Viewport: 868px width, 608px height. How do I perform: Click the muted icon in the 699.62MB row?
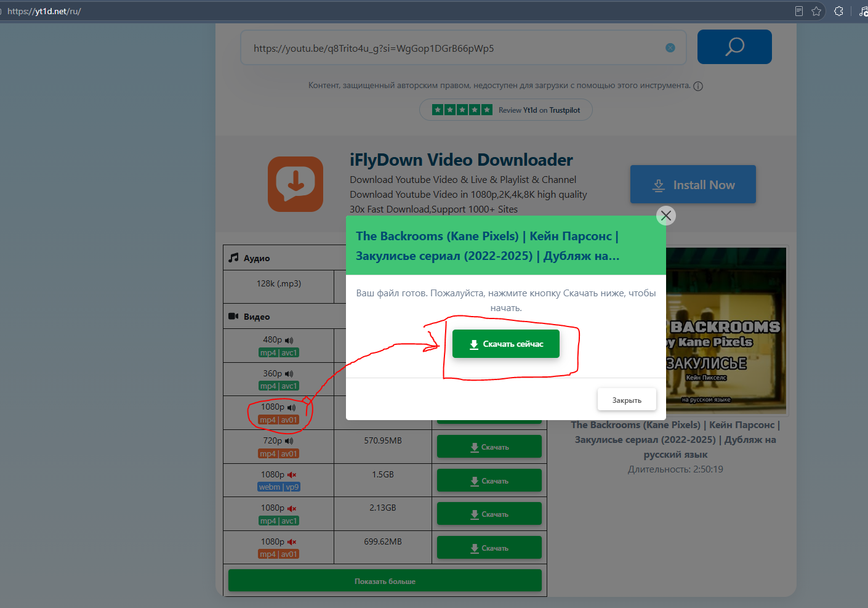[292, 542]
